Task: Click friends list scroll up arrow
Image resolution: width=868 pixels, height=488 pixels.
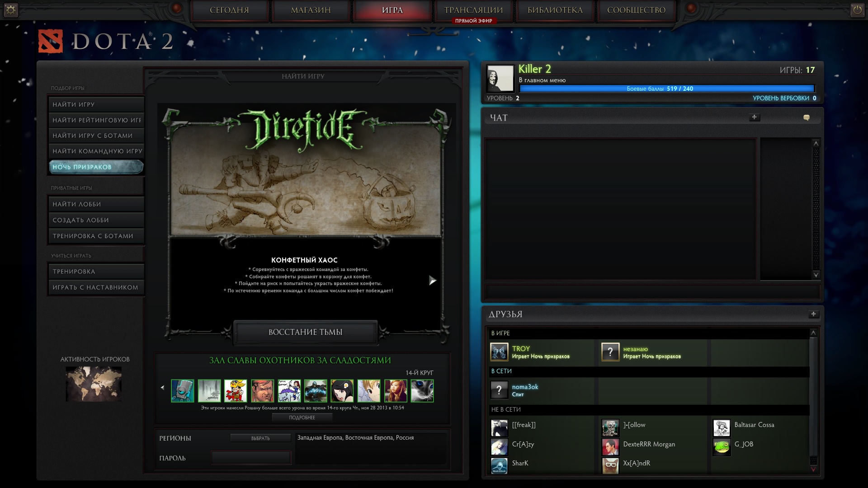Action: click(x=813, y=333)
